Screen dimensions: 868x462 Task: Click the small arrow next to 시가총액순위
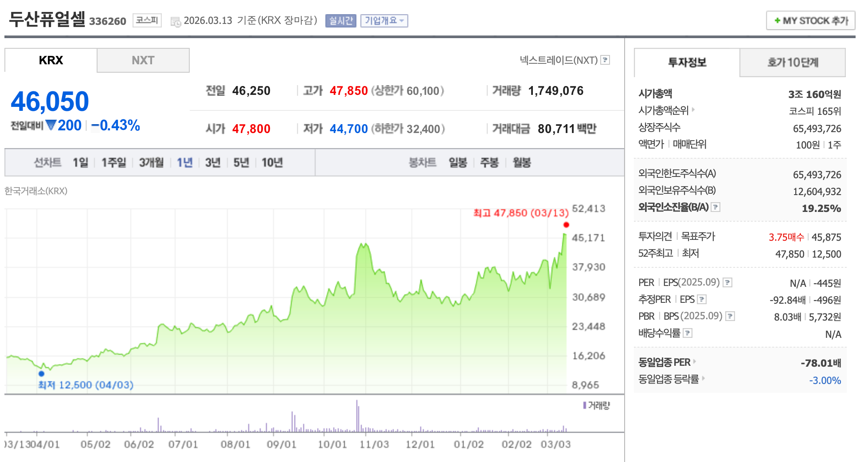pos(693,110)
